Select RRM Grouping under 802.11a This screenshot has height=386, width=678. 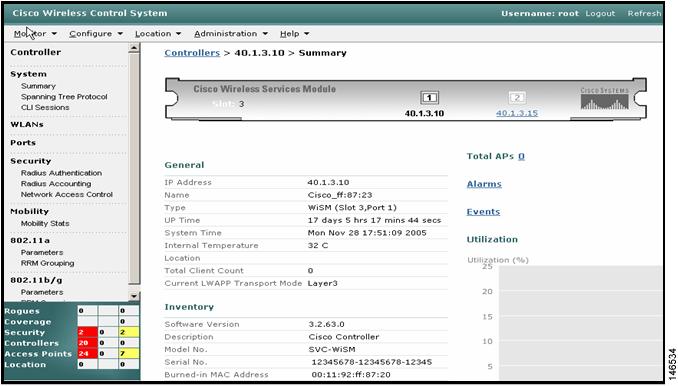48,263
